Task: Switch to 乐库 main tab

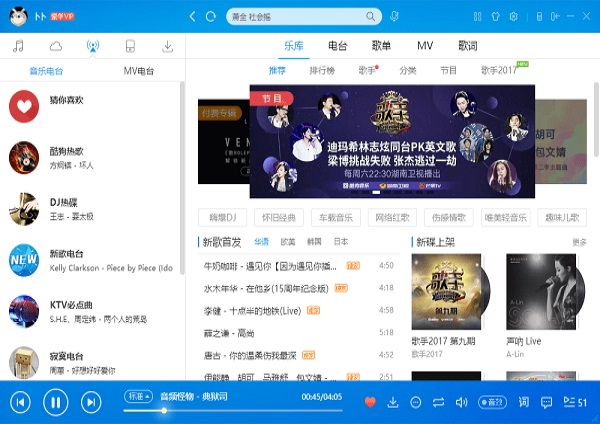Action: [x=293, y=46]
